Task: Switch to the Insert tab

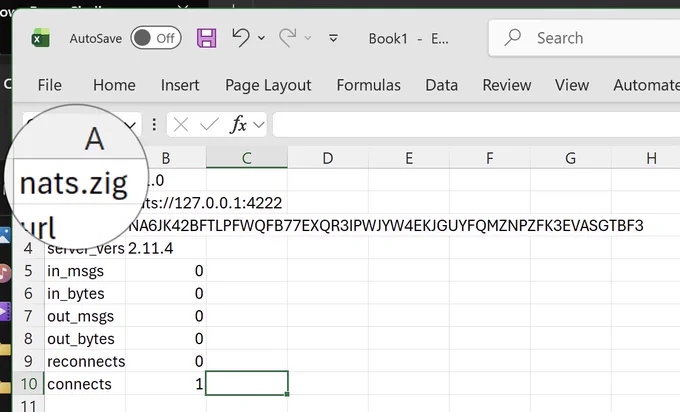Action: 180,85
